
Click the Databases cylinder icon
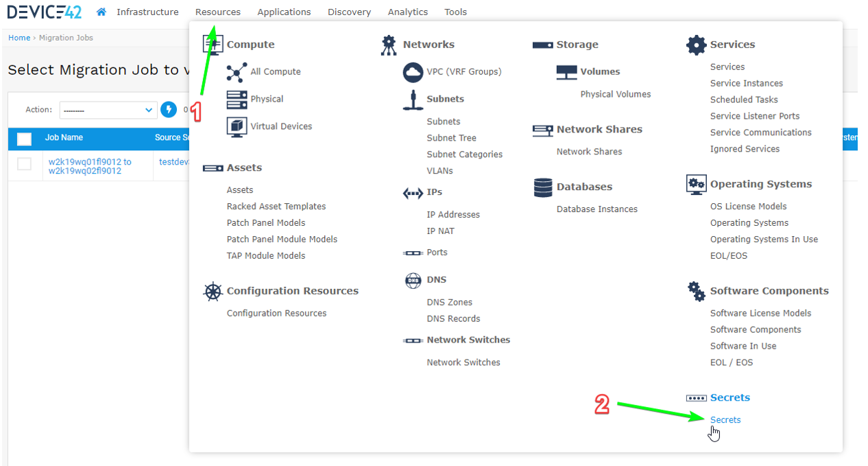[542, 187]
